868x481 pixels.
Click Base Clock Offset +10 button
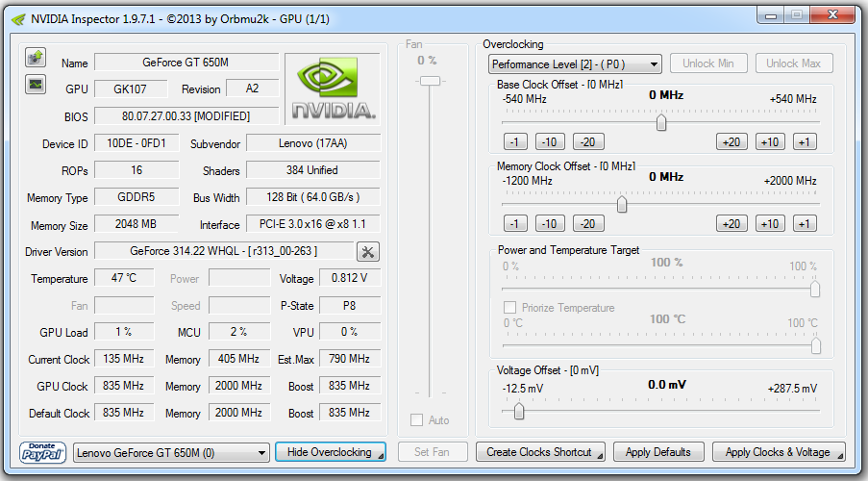(x=771, y=142)
